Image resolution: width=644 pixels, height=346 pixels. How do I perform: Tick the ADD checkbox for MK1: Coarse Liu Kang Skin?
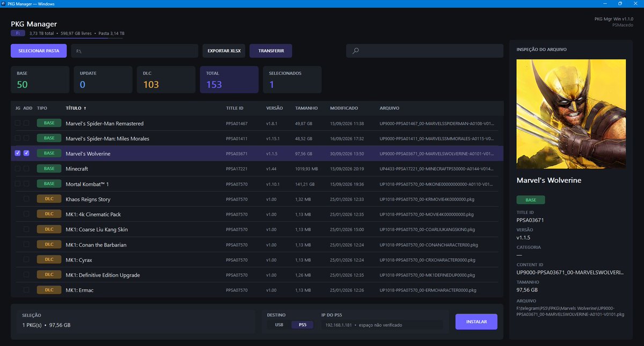26,229
